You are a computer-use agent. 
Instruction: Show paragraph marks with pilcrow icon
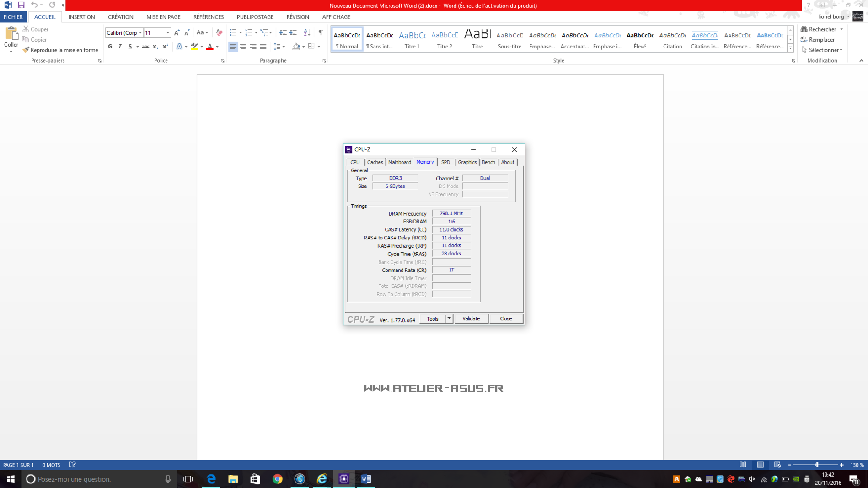click(321, 32)
